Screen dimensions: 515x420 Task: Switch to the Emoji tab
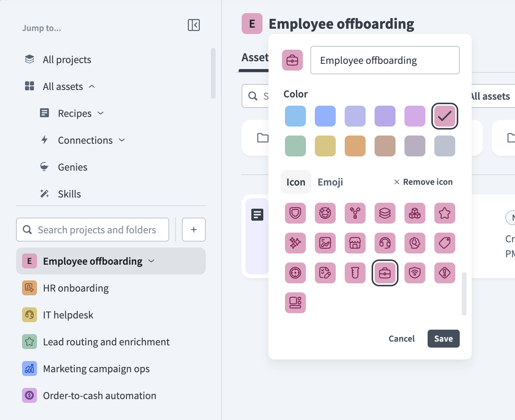[330, 182]
